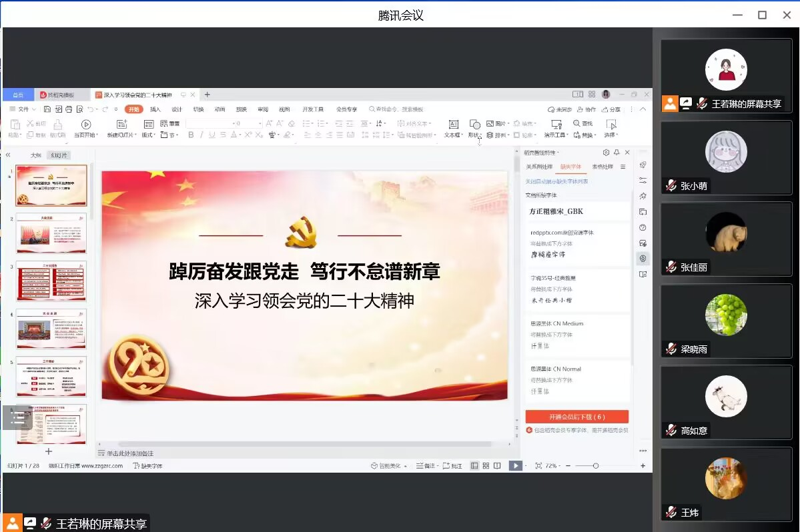
Task: Click the settings gear in 稻壳智能特性 panel
Action: click(606, 153)
